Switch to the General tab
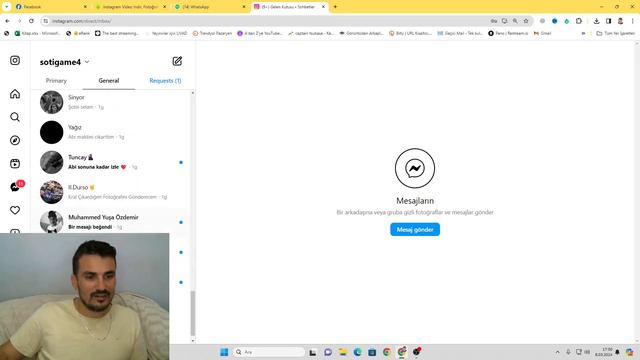Screen dimensions: 640x360 pyautogui.click(x=109, y=81)
